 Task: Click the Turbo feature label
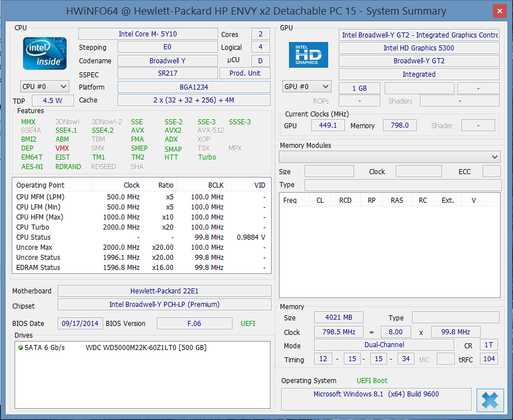click(207, 157)
